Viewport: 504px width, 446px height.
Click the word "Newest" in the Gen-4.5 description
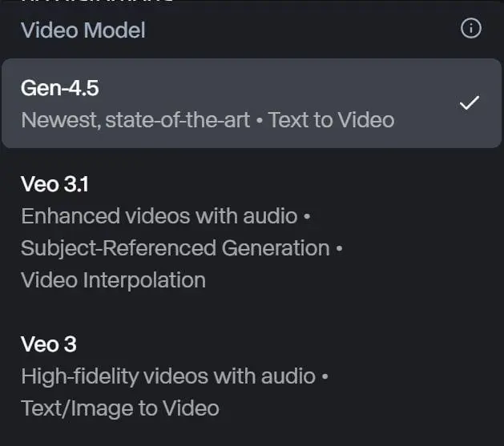click(52, 121)
